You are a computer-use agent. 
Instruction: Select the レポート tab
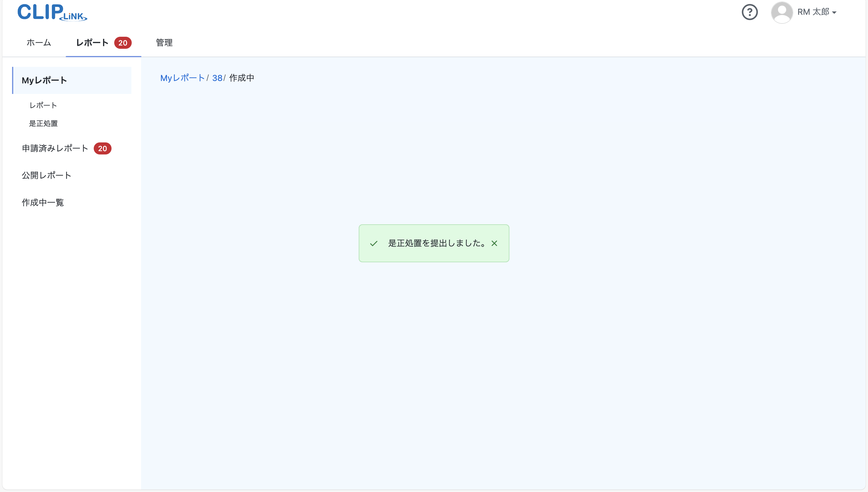pyautogui.click(x=92, y=43)
